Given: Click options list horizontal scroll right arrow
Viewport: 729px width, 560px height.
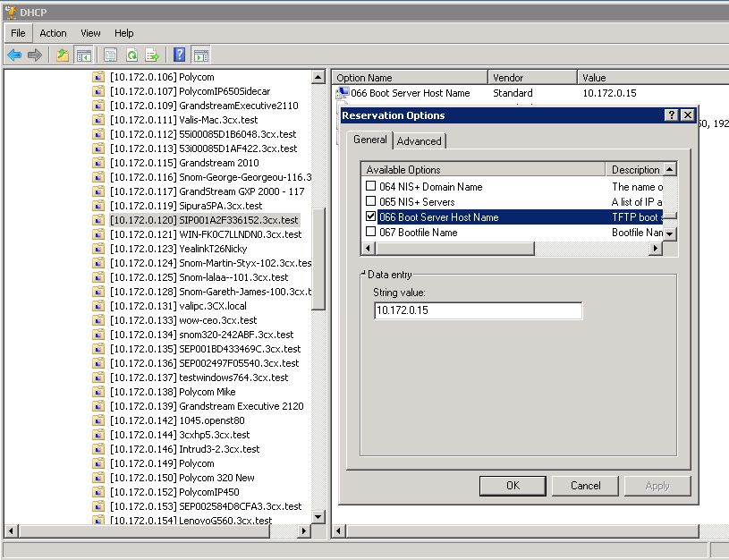Looking at the screenshot, I should [x=656, y=249].
